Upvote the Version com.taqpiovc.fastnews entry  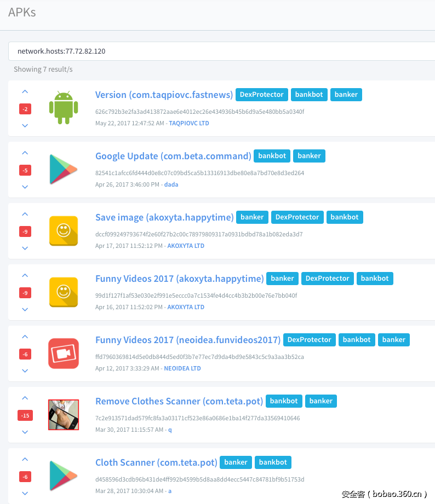pos(25,92)
